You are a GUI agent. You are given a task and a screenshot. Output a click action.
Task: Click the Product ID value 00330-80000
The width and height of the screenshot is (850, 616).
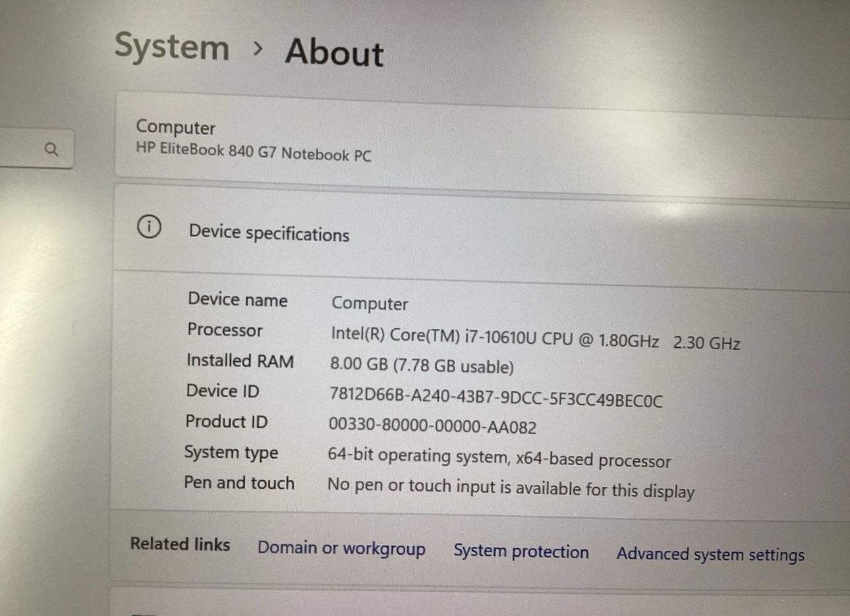tap(432, 426)
